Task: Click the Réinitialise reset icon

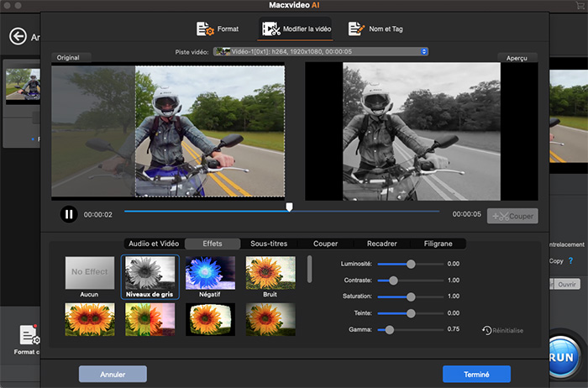Action: 487,330
